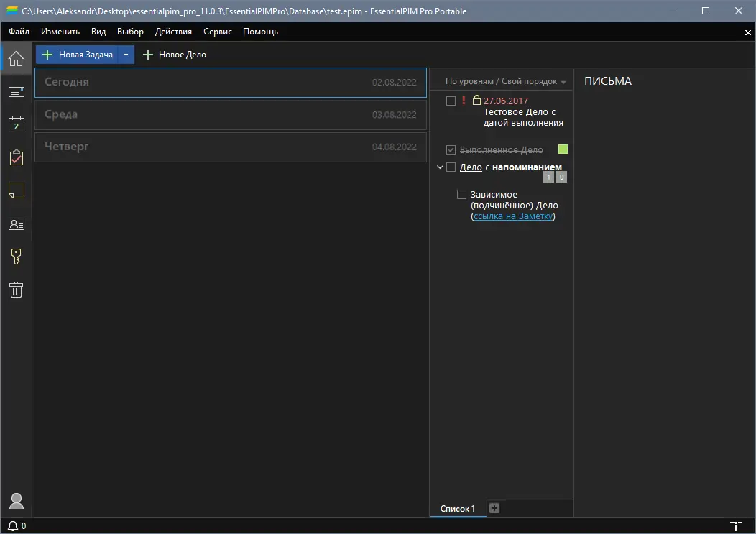Screen dimensions: 756x534
Task: Uncheck the Выполненное Дело checkbox
Action: (451, 149)
